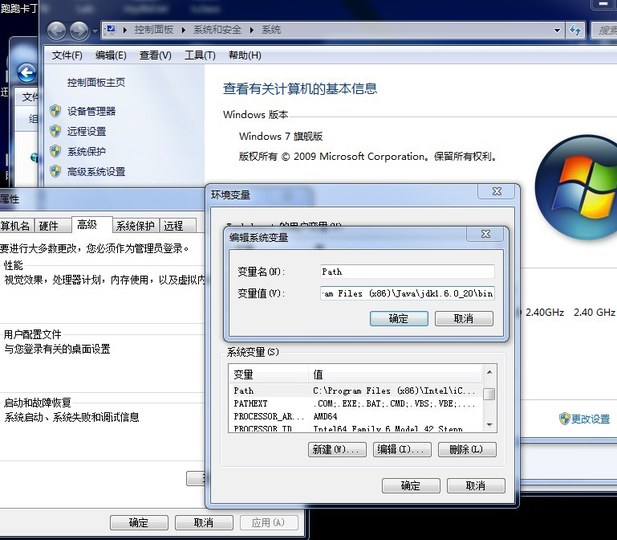Click the Explorer back arrow button
Viewport: 617px width, 540px height.
pyautogui.click(x=57, y=30)
